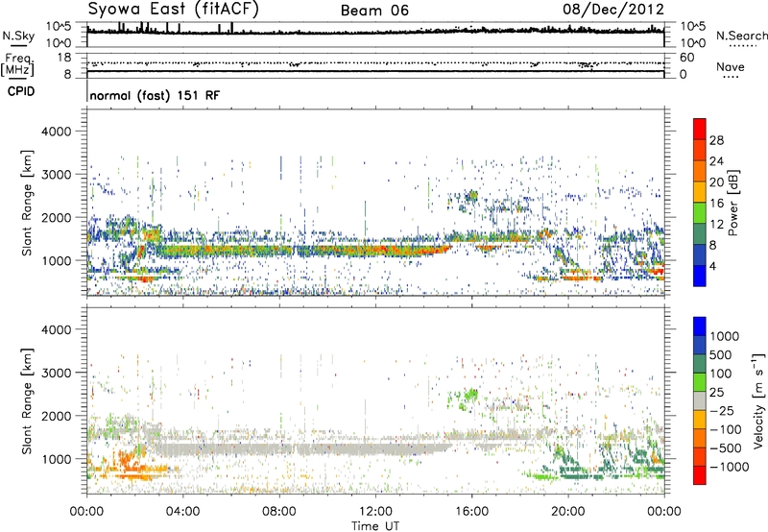Select the "Time UT" axis label
Image resolution: width=768 pixels, height=532 pixels.
375,526
